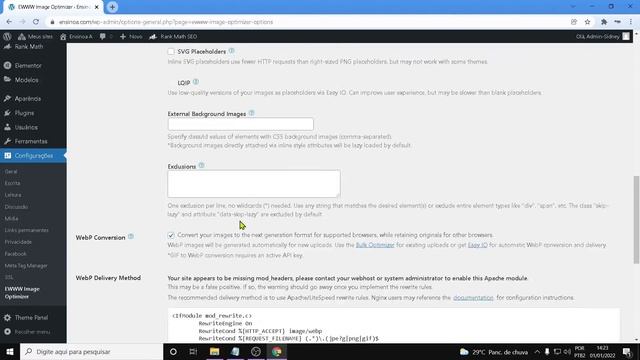Open the Meta Tag Manager submenu item
The height and width of the screenshot is (360, 640).
point(26,266)
